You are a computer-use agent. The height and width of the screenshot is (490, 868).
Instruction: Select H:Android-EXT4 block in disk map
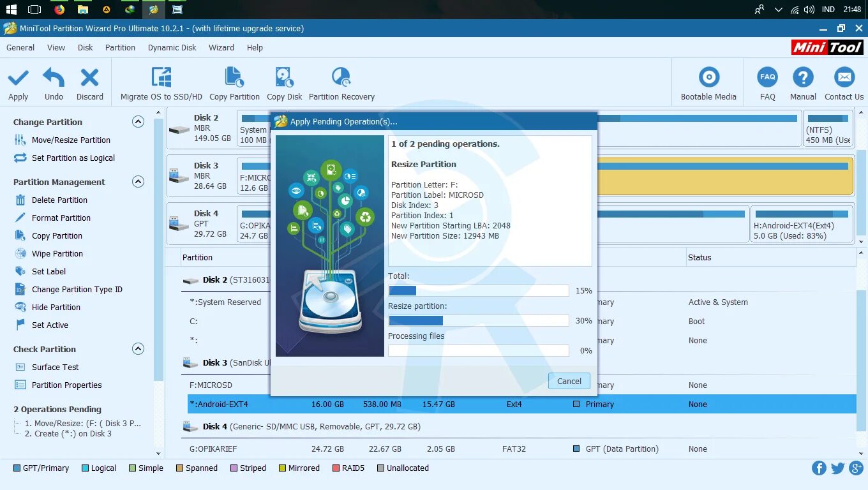point(802,223)
